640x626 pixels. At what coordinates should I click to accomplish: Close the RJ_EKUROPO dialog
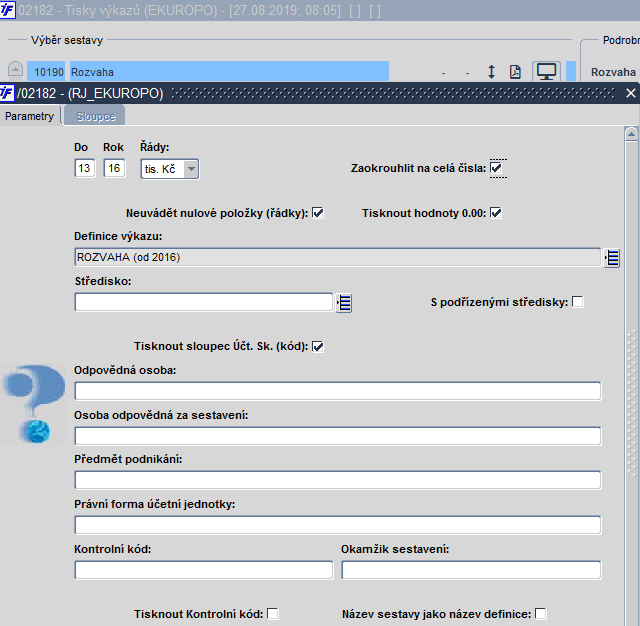[631, 93]
